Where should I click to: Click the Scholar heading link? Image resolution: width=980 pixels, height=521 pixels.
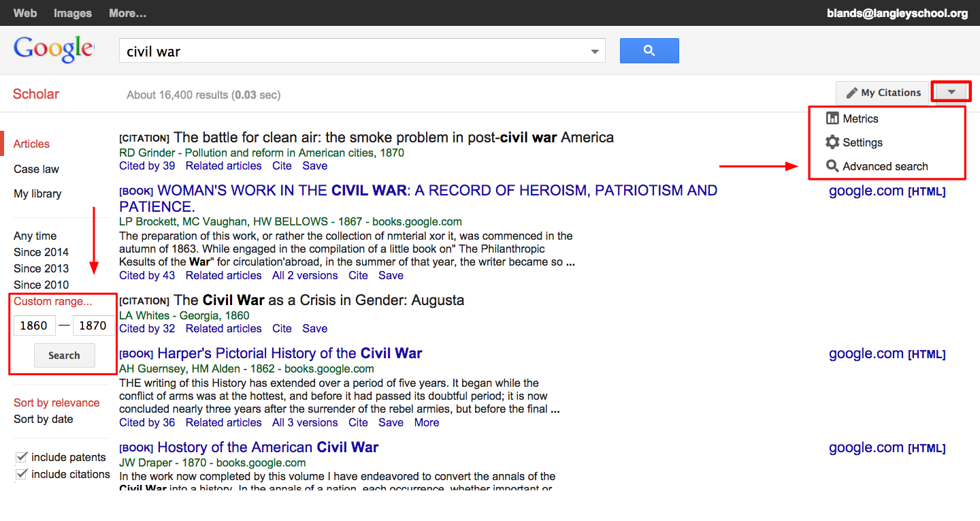click(36, 94)
